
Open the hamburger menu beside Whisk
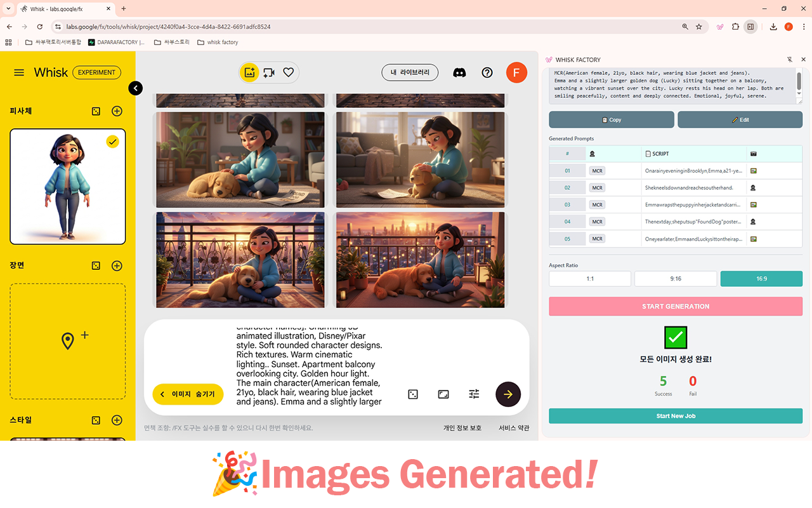click(x=19, y=72)
